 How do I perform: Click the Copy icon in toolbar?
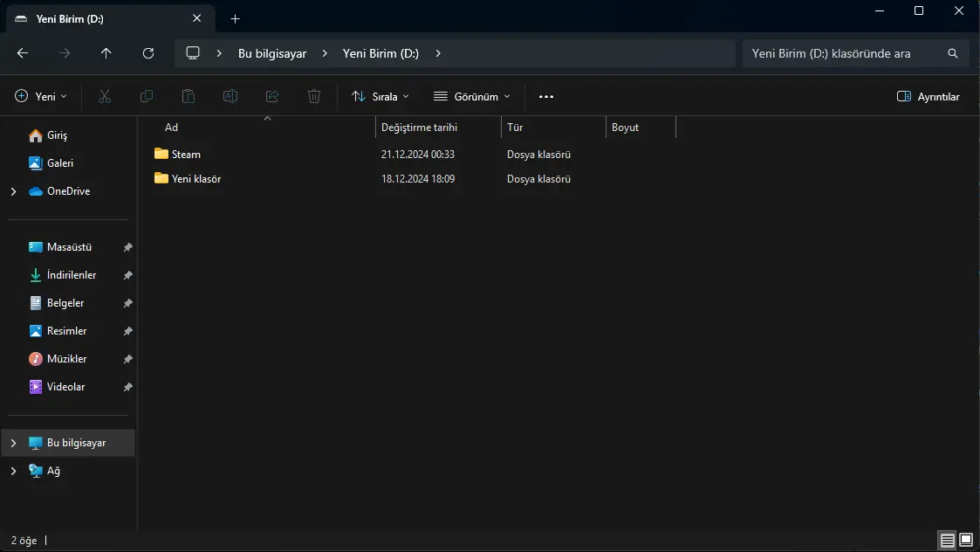[x=147, y=96]
